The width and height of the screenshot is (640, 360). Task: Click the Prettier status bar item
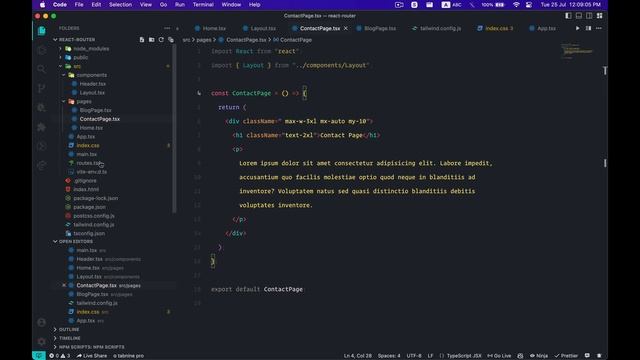tap(566, 356)
